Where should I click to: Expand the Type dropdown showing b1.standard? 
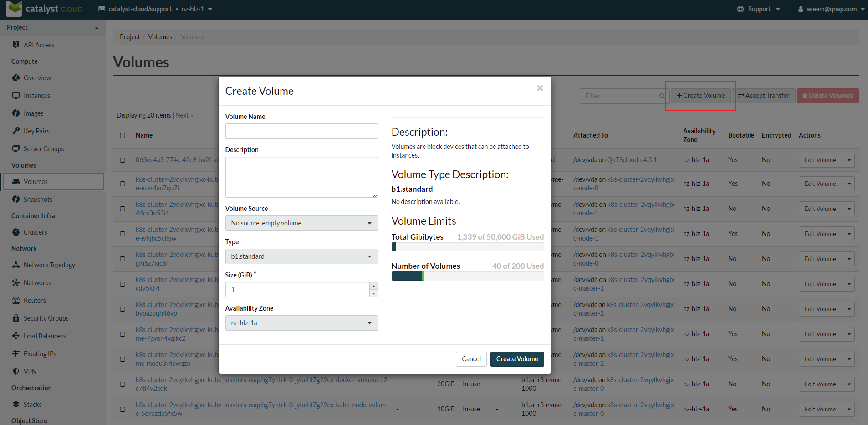coord(301,256)
